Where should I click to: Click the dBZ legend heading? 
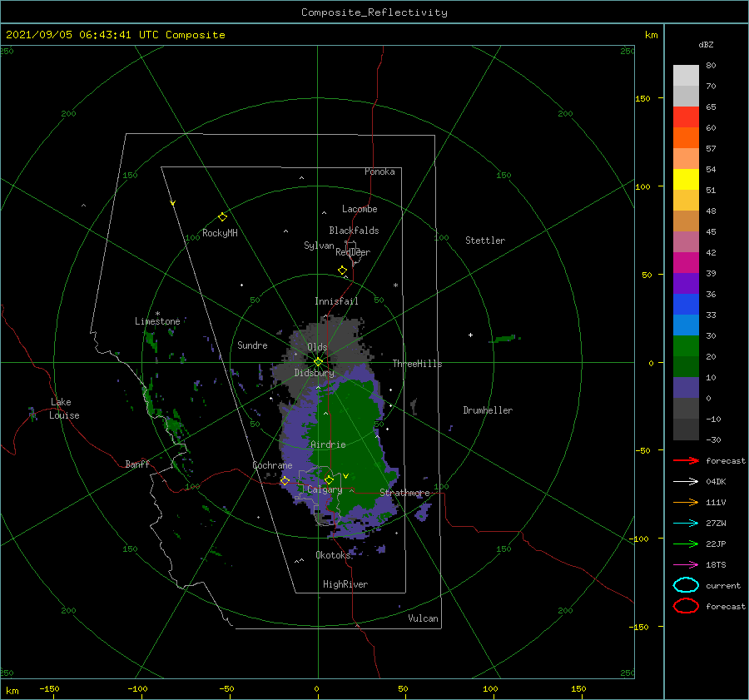pyautogui.click(x=706, y=44)
